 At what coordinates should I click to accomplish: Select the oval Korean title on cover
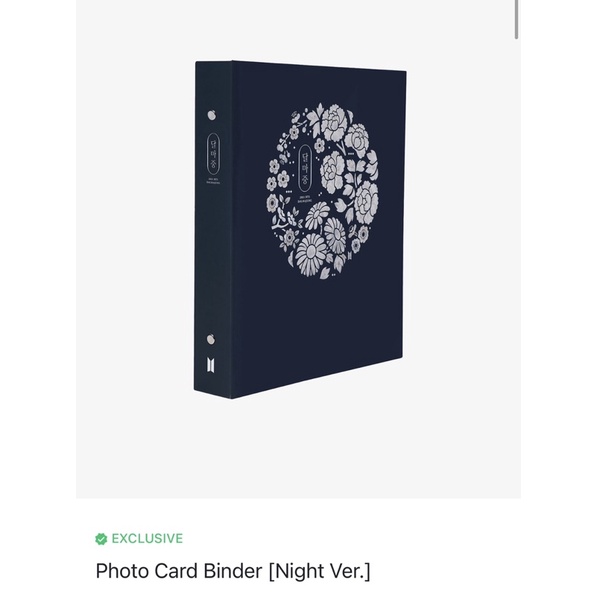point(305,168)
